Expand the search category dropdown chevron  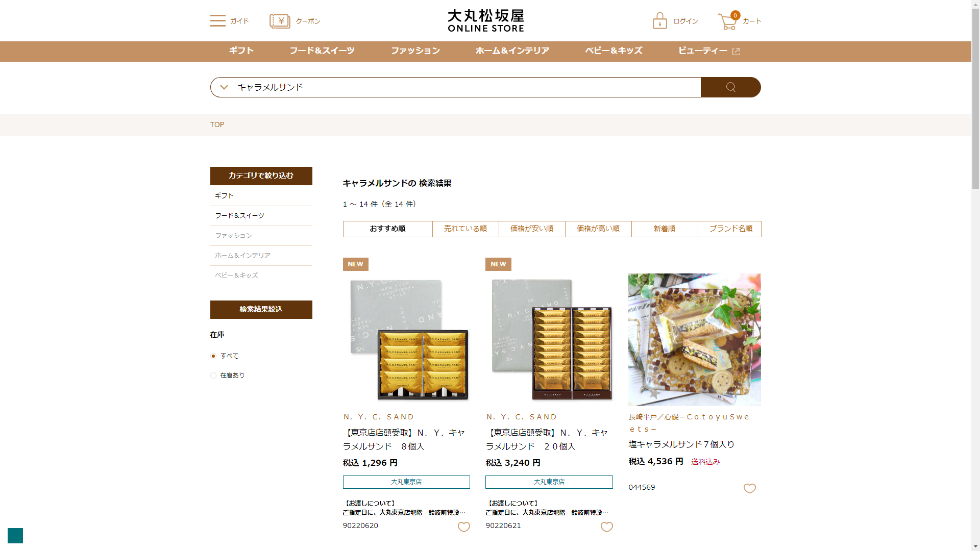[x=224, y=87]
